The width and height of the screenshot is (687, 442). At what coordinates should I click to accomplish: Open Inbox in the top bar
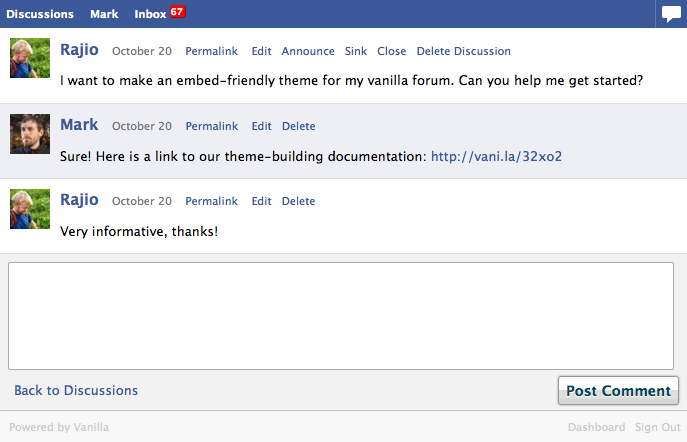point(150,14)
